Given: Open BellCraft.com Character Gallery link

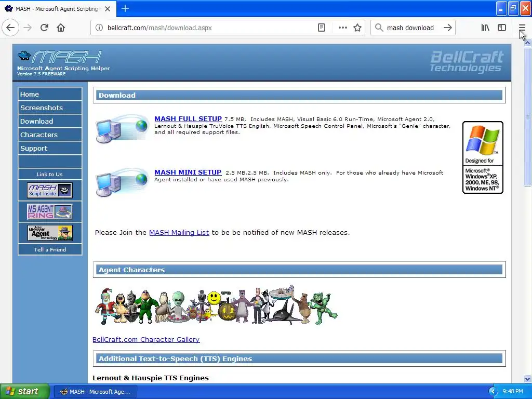Looking at the screenshot, I should pos(146,339).
